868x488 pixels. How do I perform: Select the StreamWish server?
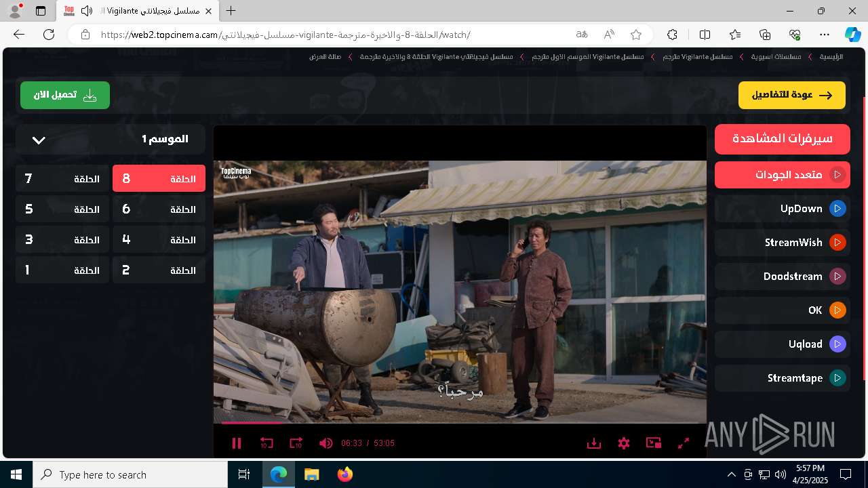pos(783,243)
